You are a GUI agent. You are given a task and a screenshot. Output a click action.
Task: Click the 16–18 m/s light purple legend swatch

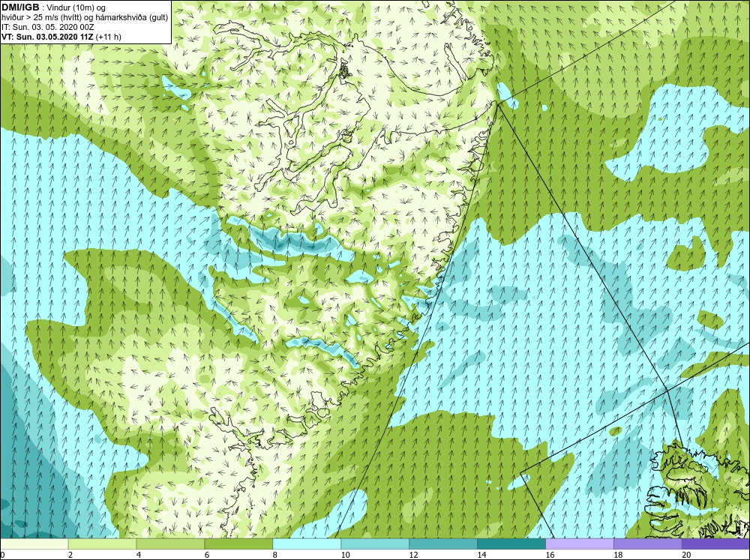[x=580, y=544]
